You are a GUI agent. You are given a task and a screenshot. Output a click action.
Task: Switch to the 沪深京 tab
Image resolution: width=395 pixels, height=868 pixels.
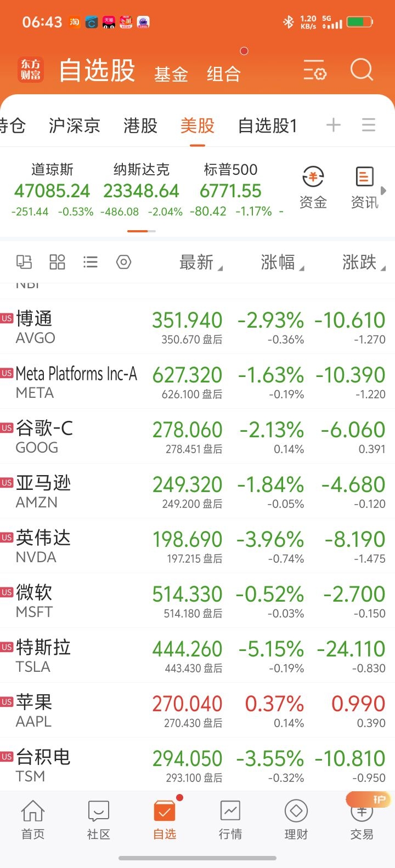[x=75, y=126]
